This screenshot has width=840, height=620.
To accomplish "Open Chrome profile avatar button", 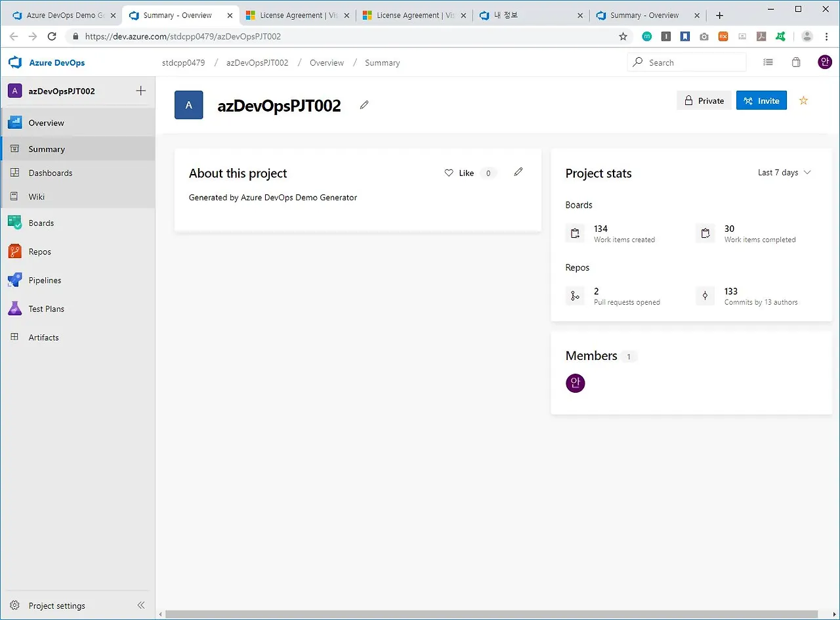I will (807, 37).
